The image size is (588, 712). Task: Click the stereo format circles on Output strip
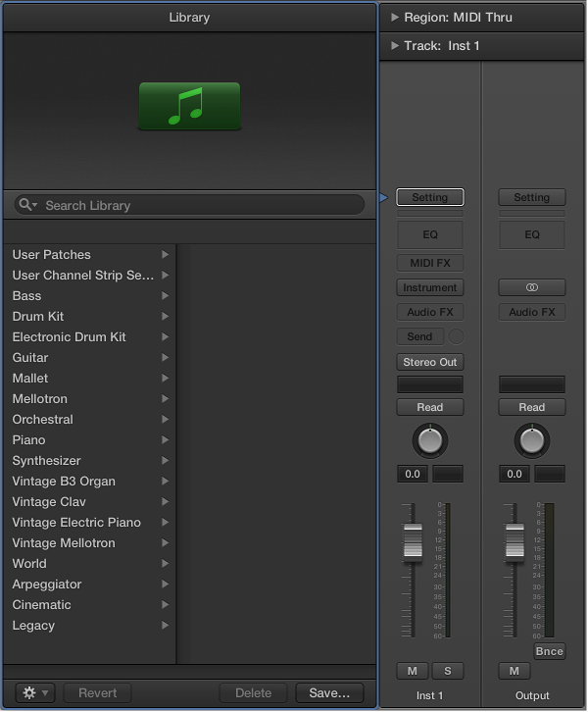point(532,287)
